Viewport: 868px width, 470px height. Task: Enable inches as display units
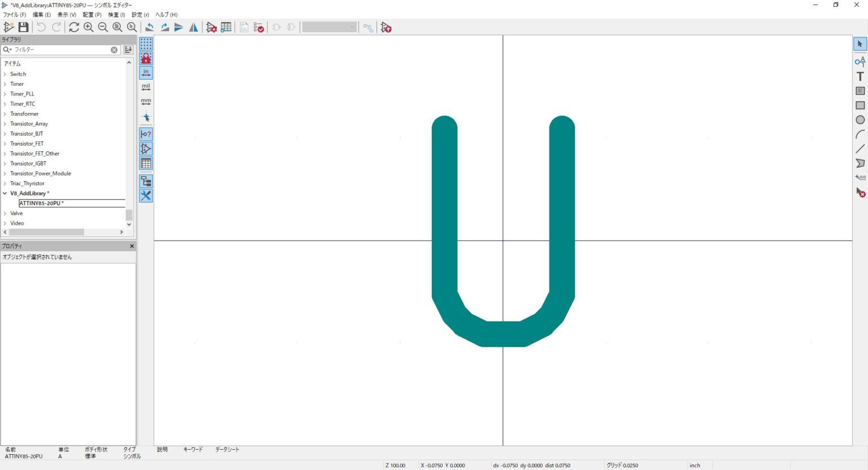click(x=146, y=72)
